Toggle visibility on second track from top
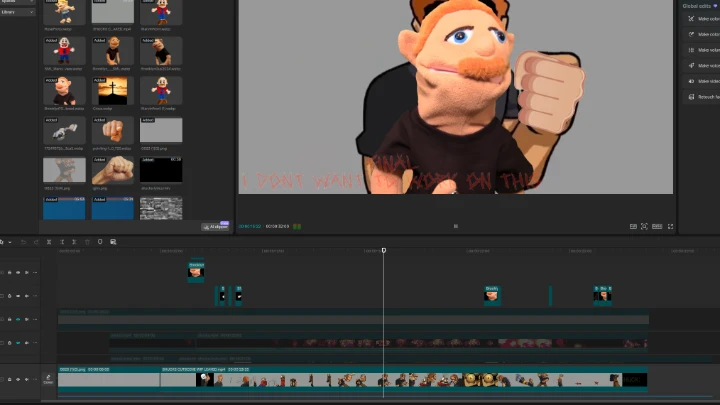 (18, 296)
